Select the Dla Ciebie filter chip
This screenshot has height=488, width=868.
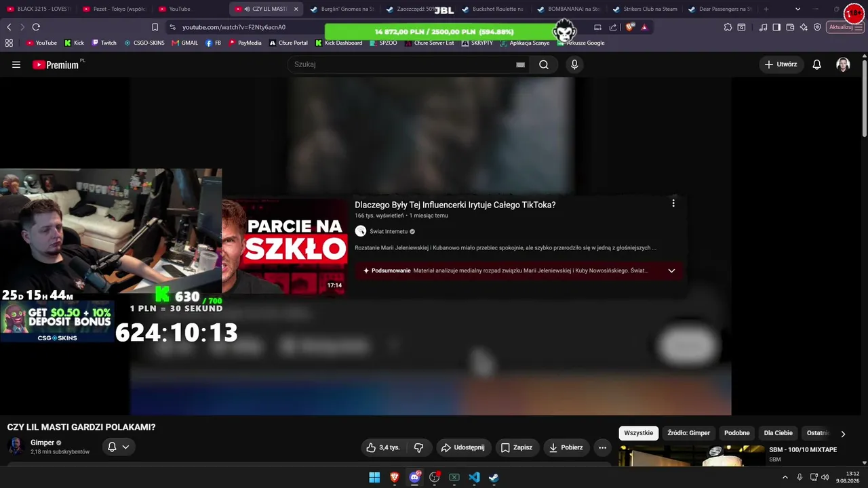click(778, 433)
